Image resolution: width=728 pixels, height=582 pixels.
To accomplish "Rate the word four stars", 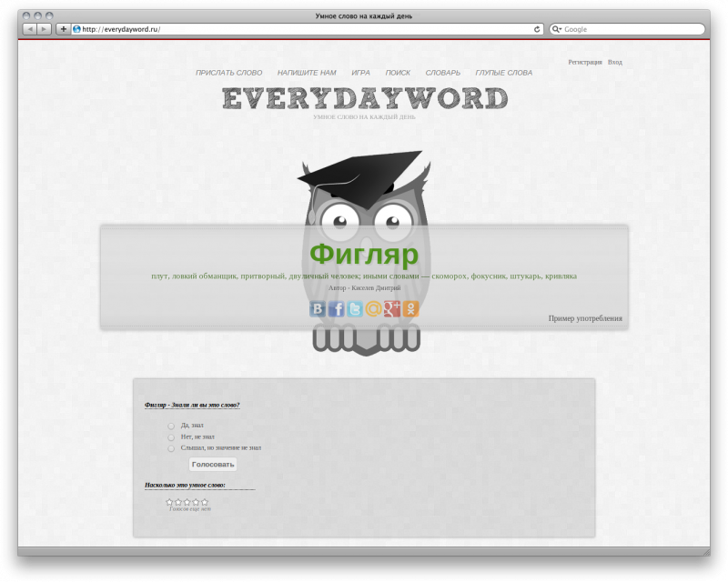I will 196,502.
